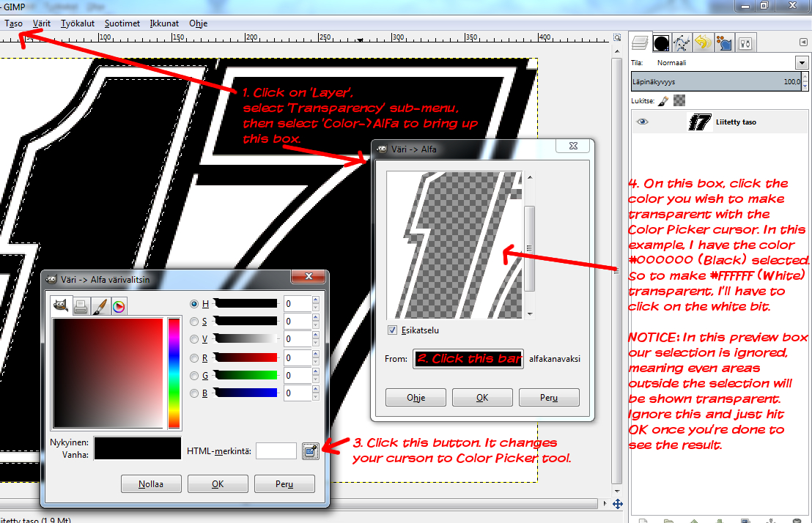Screen dimensions: 812x523
Task: Increase R value with its up stepper
Action: click(x=315, y=355)
